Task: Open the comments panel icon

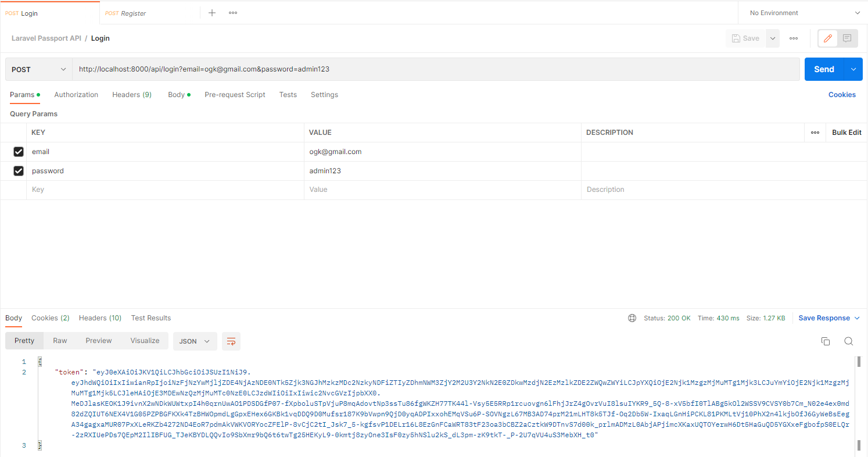Action: (x=847, y=38)
